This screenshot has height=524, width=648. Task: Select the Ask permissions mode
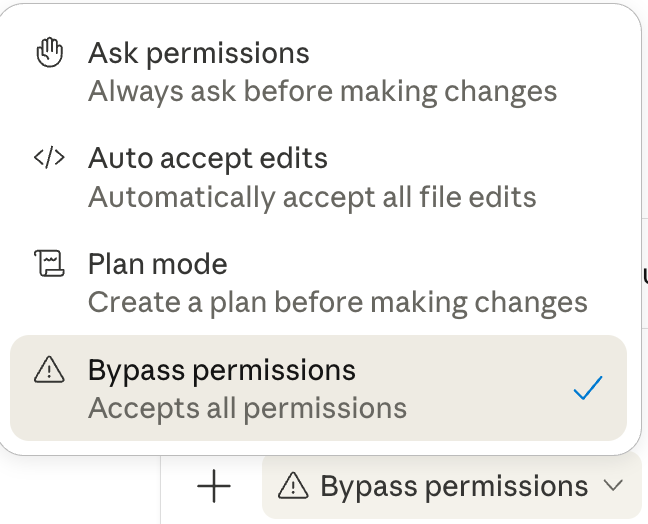[198, 53]
